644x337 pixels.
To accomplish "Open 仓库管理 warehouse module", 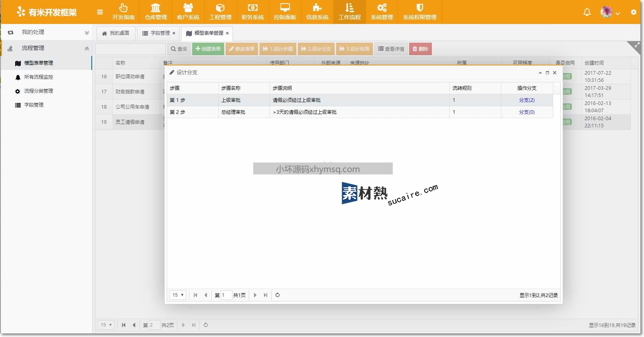I will click(x=156, y=12).
